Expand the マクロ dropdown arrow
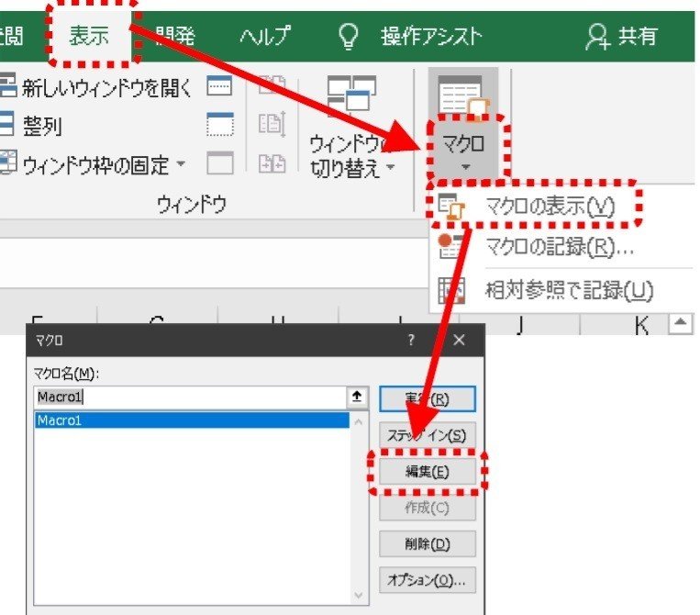Image resolution: width=700 pixels, height=615 pixels. (466, 167)
